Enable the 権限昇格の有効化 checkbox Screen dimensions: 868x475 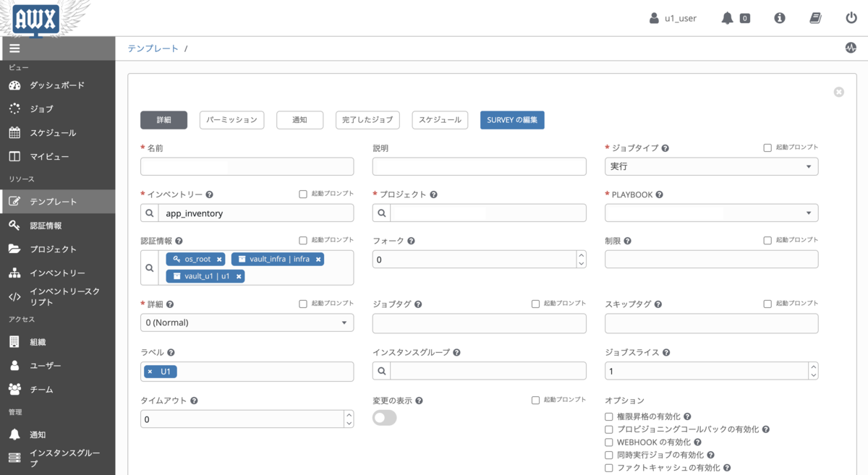(608, 416)
